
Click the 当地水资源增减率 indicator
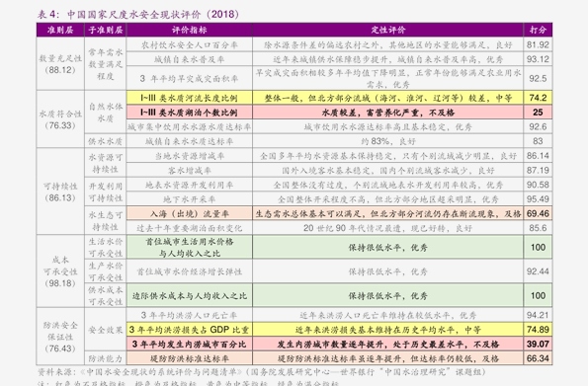coord(190,156)
